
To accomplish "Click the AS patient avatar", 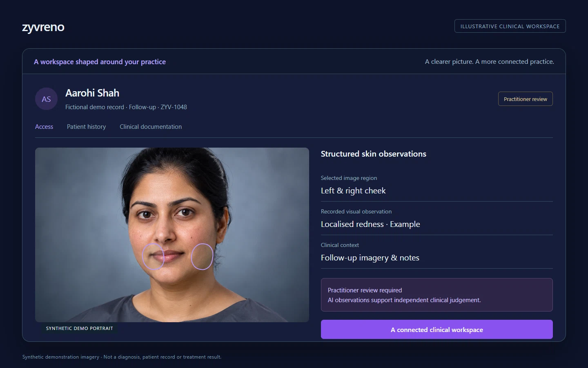I will [46, 99].
